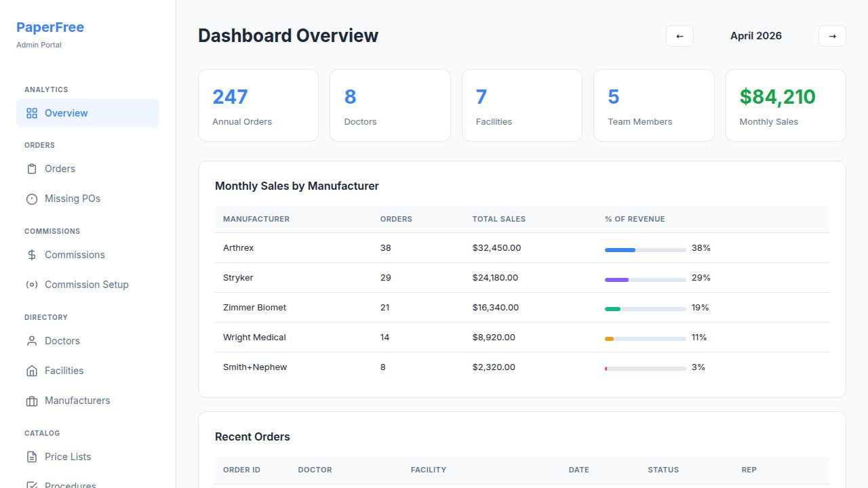
Task: Select the Price Lists document icon
Action: 32,457
